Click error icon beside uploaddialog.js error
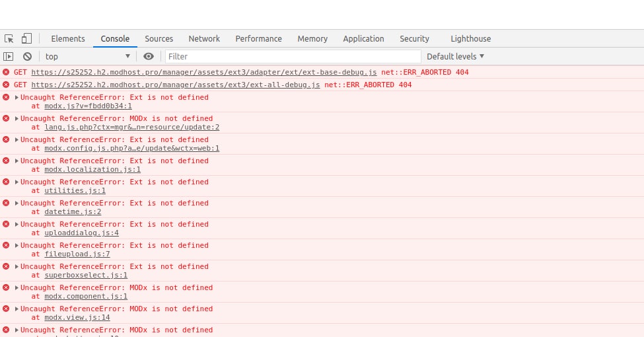The width and height of the screenshot is (644, 337). point(6,225)
